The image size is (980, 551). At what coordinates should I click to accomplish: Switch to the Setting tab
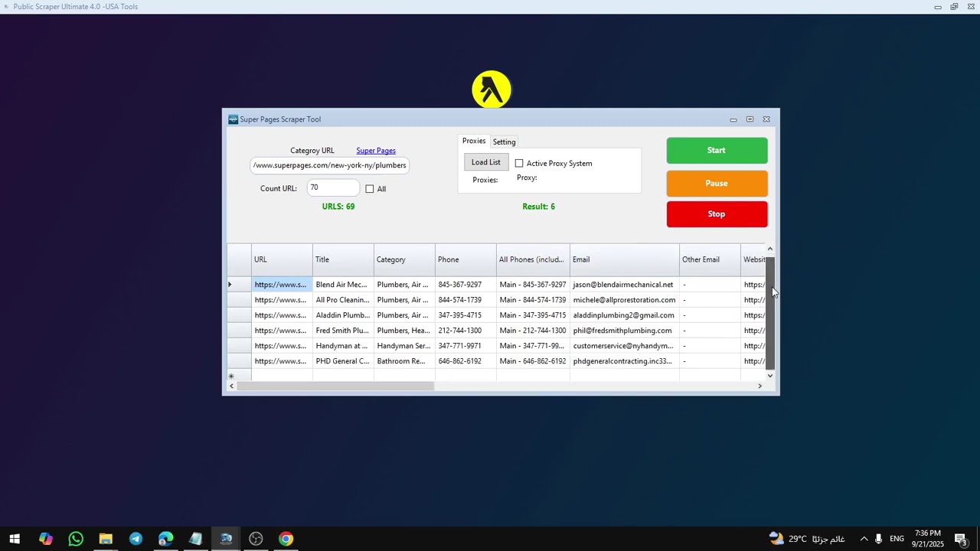[x=504, y=142]
